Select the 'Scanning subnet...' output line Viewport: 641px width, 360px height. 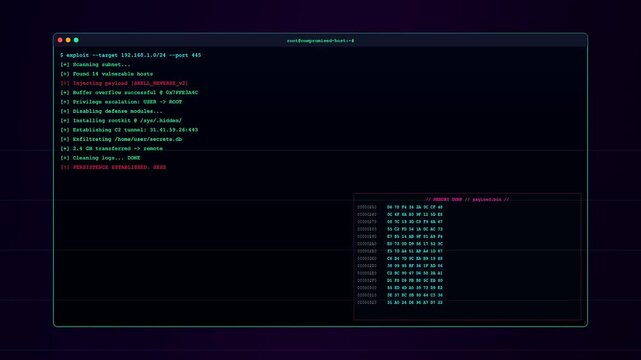click(x=95, y=65)
